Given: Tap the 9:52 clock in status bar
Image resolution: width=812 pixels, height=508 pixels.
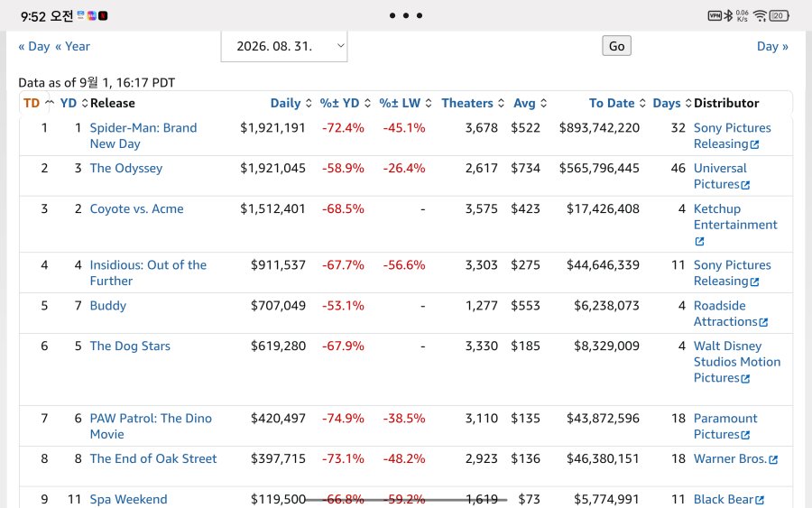Looking at the screenshot, I should [x=33, y=16].
